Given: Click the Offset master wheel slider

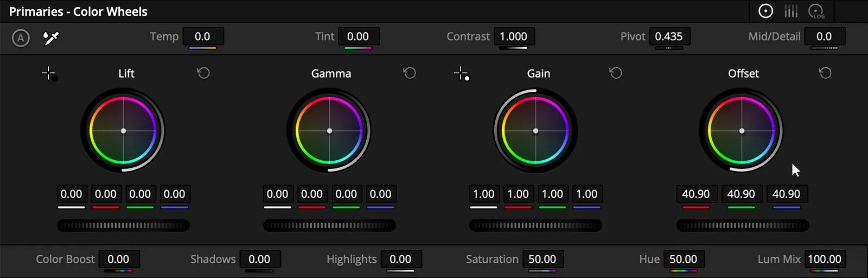Looking at the screenshot, I should [742, 225].
